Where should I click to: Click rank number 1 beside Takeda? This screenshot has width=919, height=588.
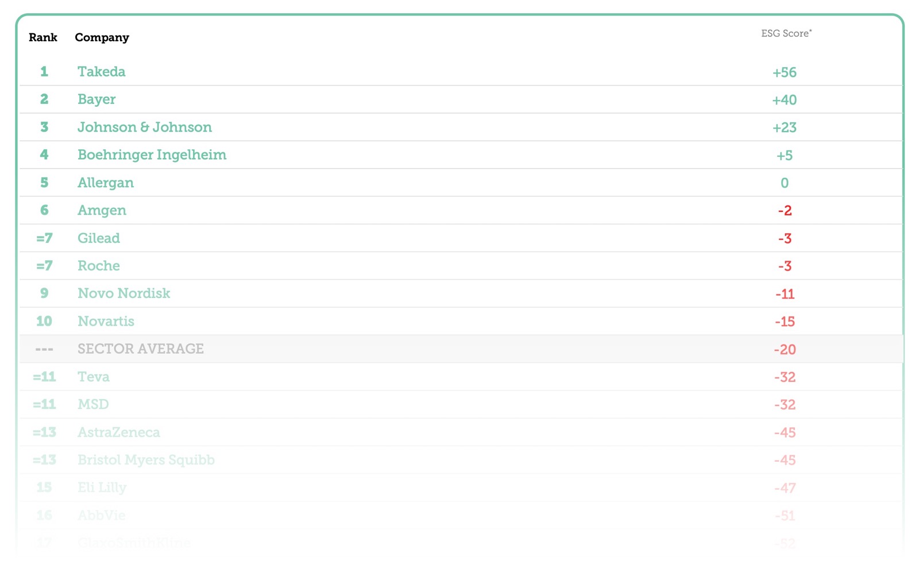[44, 71]
